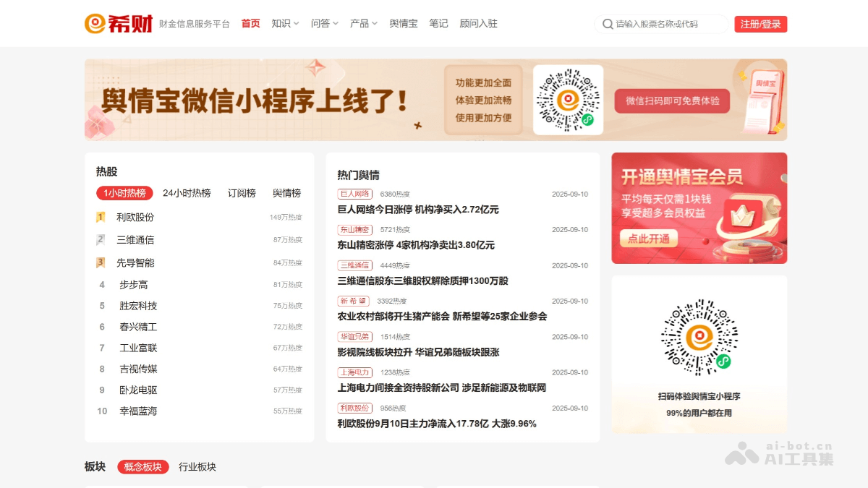Switch to 行业板块 sector view

(197, 467)
